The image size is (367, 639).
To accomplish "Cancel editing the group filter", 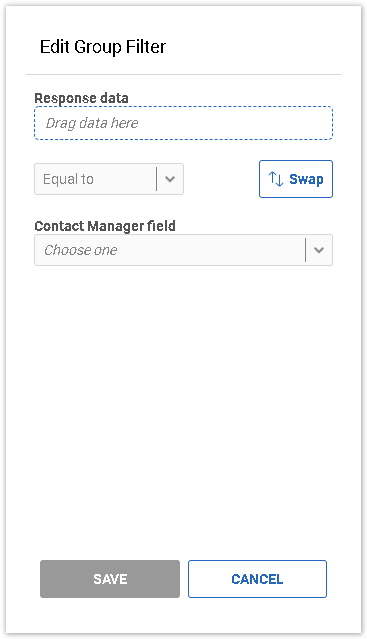I will pyautogui.click(x=257, y=579).
